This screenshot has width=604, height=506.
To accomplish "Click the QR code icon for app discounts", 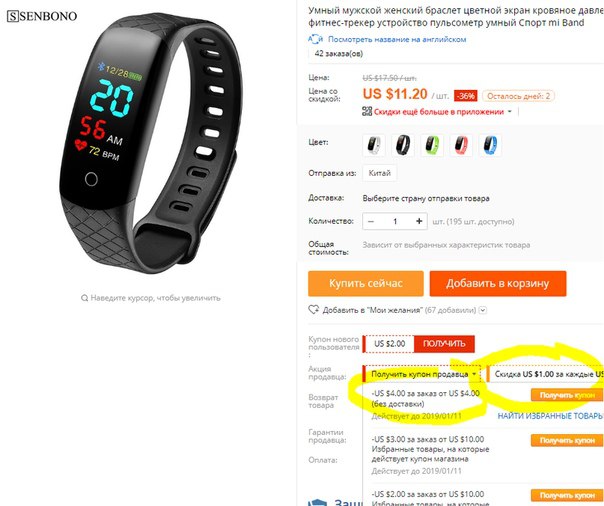I will 367,112.
